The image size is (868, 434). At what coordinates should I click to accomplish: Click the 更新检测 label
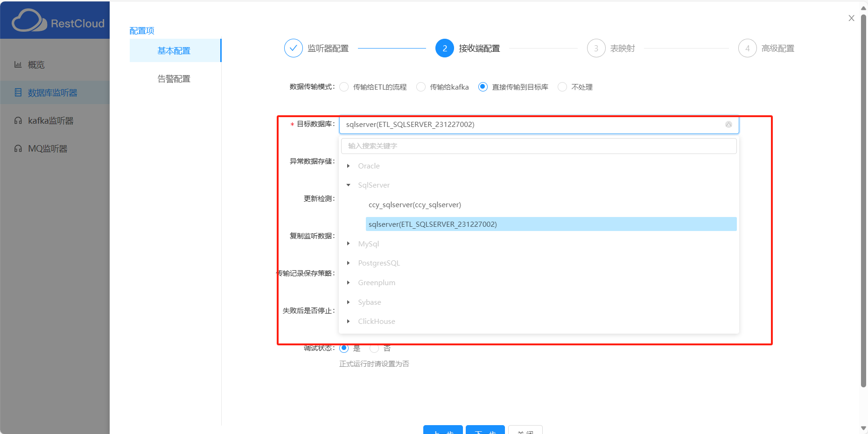pyautogui.click(x=319, y=199)
